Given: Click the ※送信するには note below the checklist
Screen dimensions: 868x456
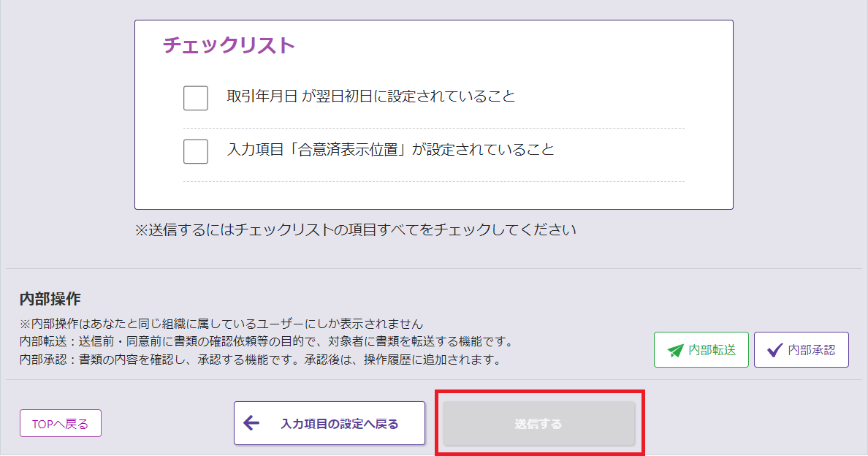Looking at the screenshot, I should coord(355,230).
